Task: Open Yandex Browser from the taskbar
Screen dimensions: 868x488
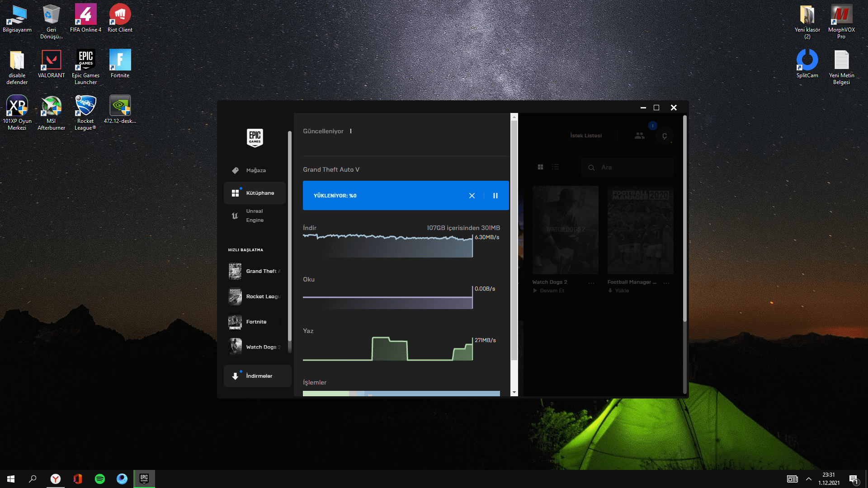Action: coord(56,479)
